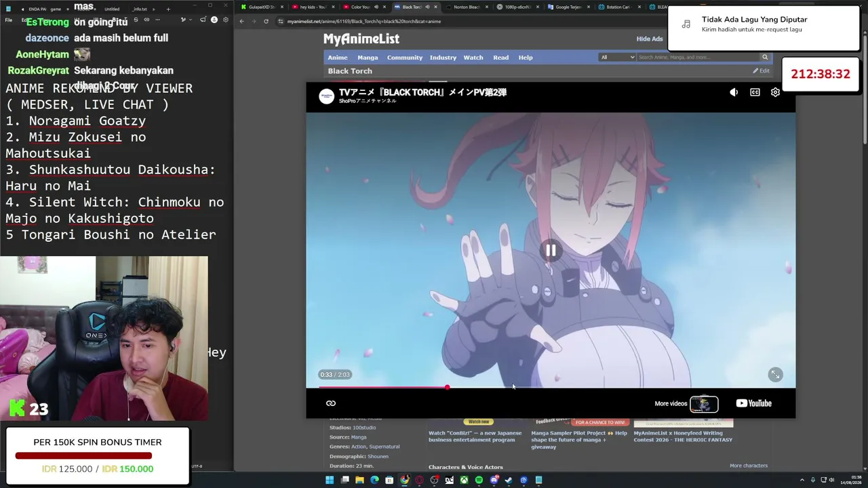Screen dimensions: 868x488
Task: Open the YouTube player settings gear
Action: coord(775,92)
